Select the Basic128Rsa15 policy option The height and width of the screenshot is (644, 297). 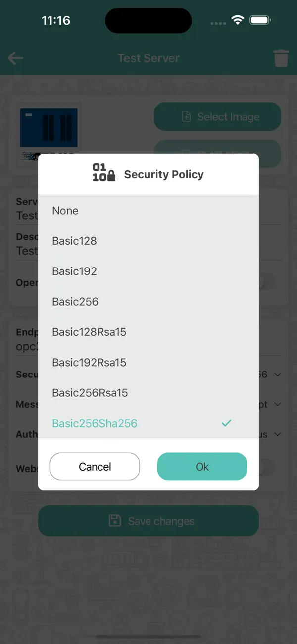click(89, 332)
